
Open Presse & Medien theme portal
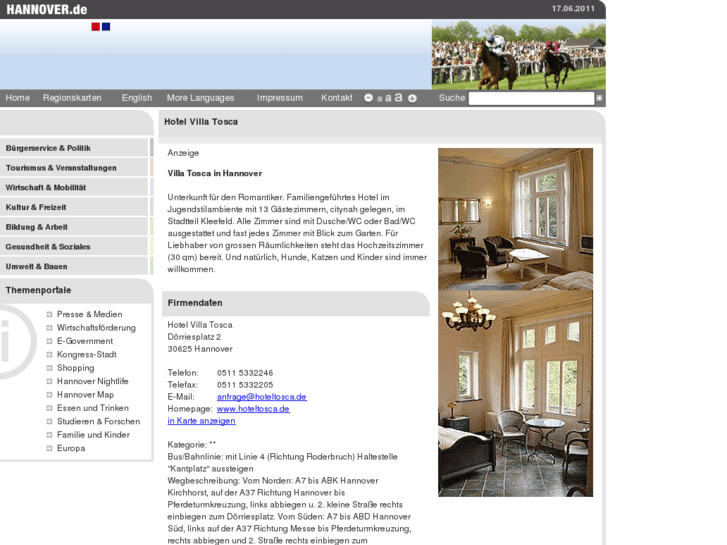89,314
